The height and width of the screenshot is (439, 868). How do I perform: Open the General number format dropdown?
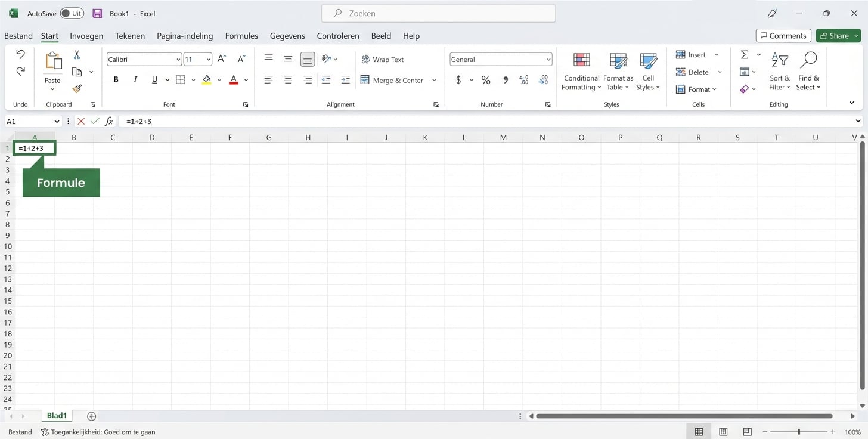pyautogui.click(x=548, y=59)
